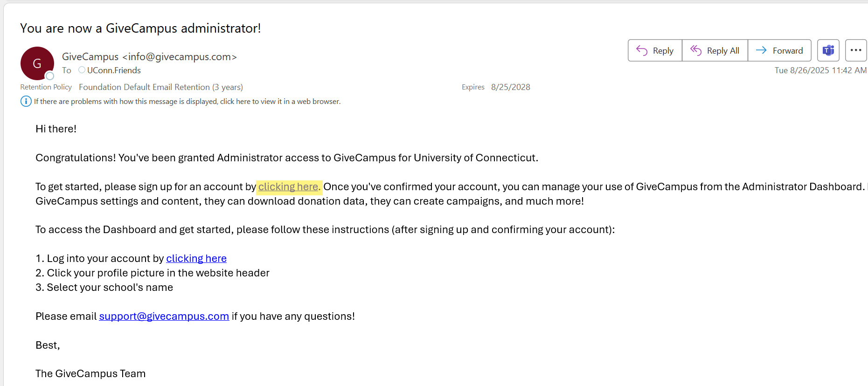Follow the "clicking here" log in link

click(x=196, y=259)
